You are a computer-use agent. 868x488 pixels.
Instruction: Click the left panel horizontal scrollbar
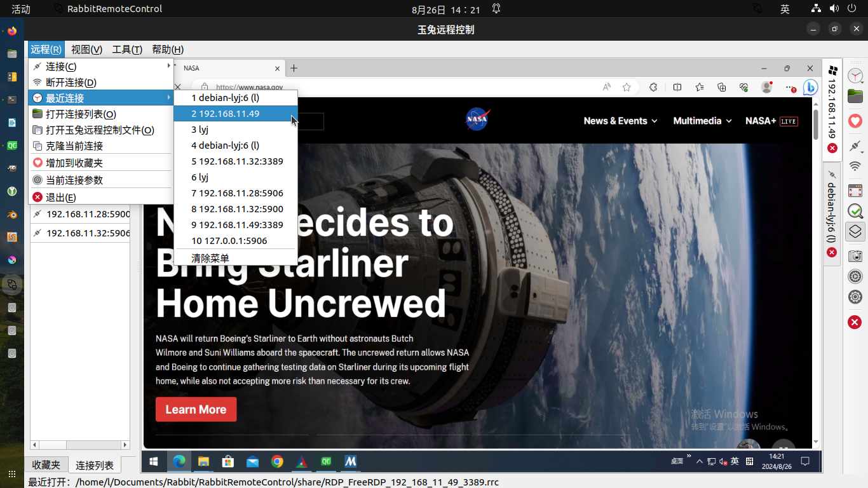click(80, 445)
